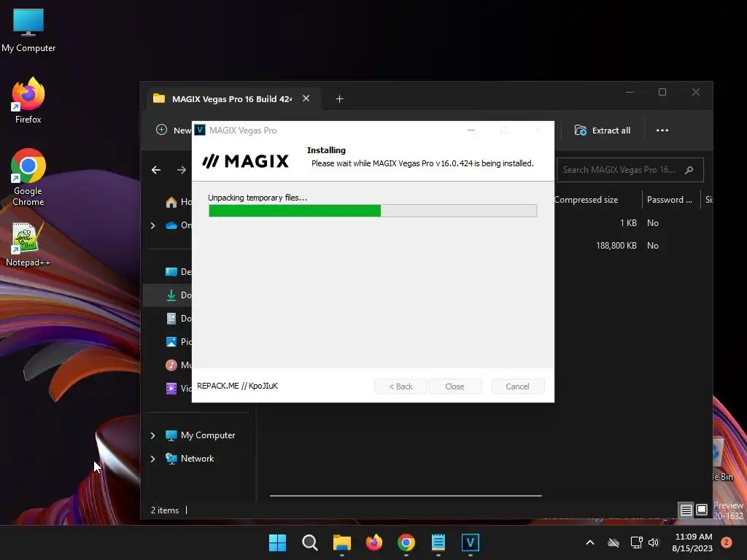Screen dimensions: 747x560
Task: Open Videos in the navigation pane
Action: click(178, 389)
